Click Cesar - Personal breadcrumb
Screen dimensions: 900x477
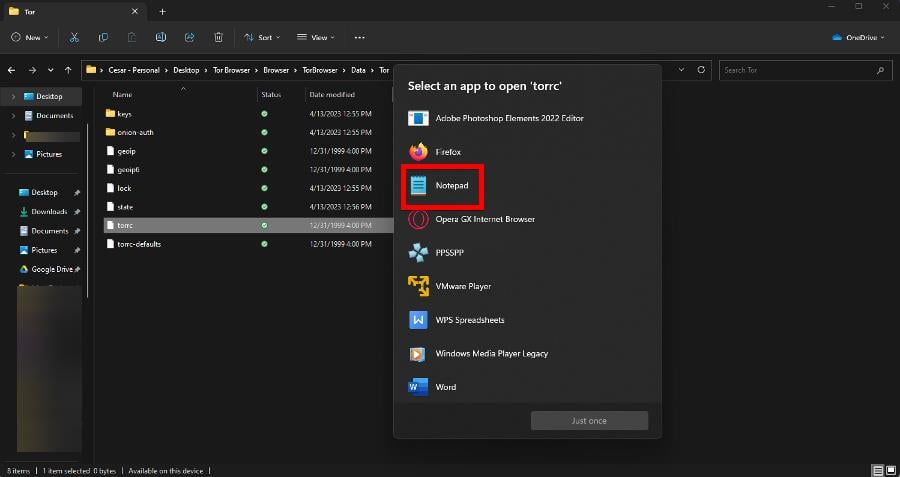click(134, 70)
